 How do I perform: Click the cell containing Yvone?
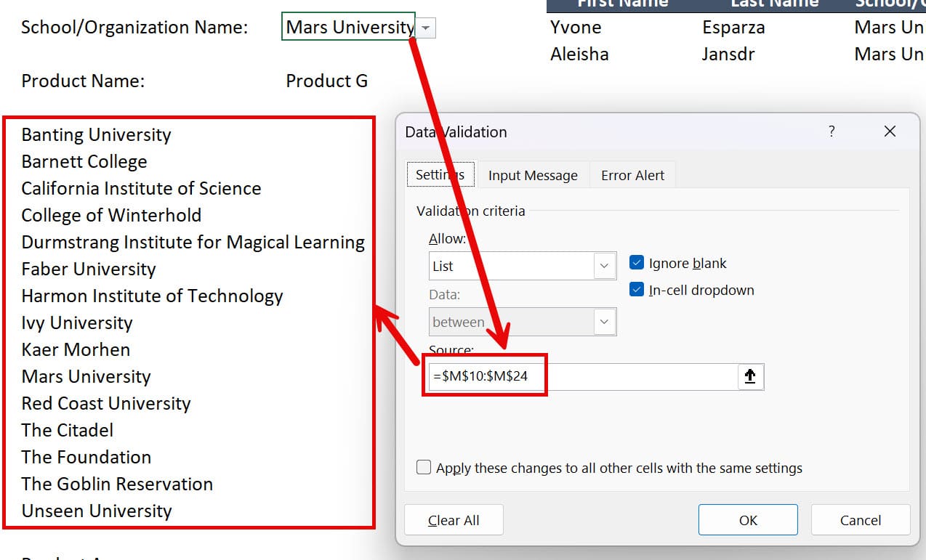[576, 27]
